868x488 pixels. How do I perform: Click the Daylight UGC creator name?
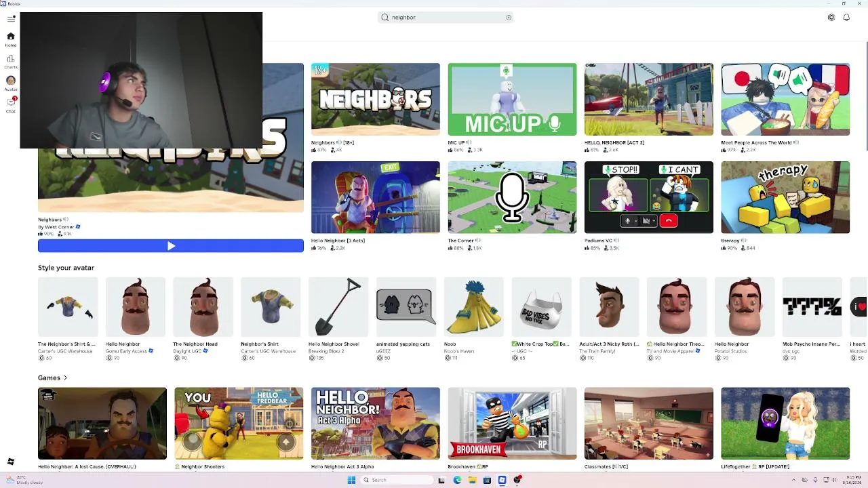click(x=188, y=351)
